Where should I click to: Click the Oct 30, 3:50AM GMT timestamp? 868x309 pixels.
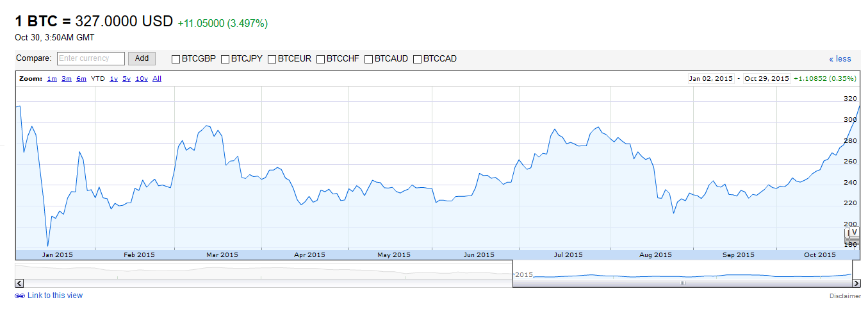click(x=54, y=37)
